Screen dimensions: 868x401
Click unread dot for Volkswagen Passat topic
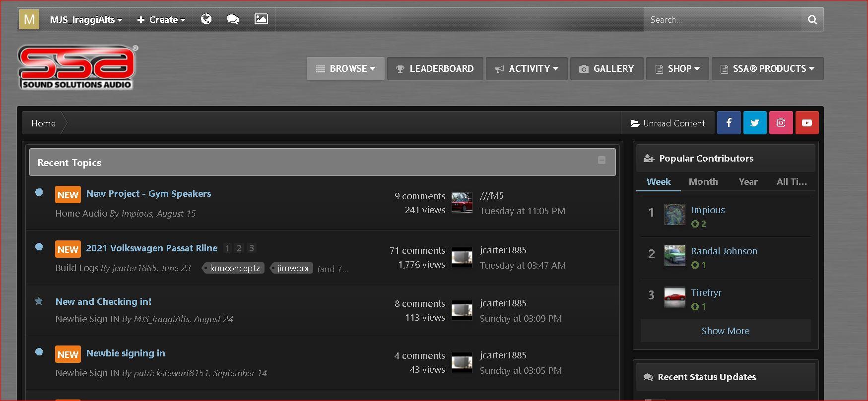39,246
